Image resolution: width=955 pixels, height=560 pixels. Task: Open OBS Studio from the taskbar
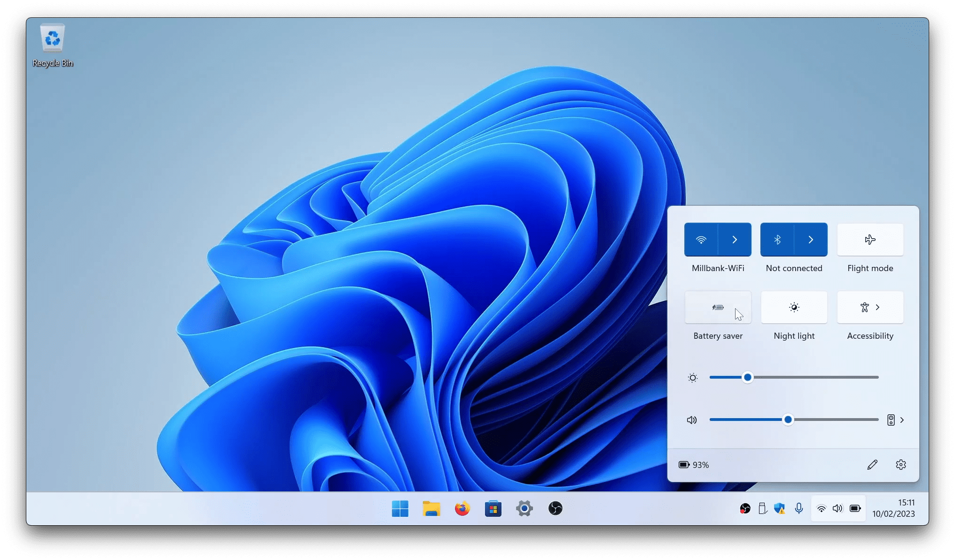pyautogui.click(x=555, y=508)
